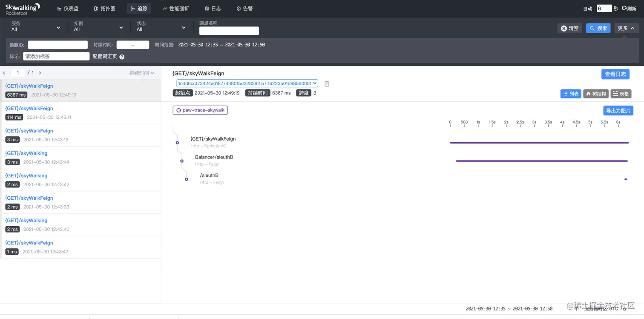Image resolution: width=644 pixels, height=319 pixels.
Task: Click the Balancer/sleuthB span node circle
Action: tap(182, 161)
